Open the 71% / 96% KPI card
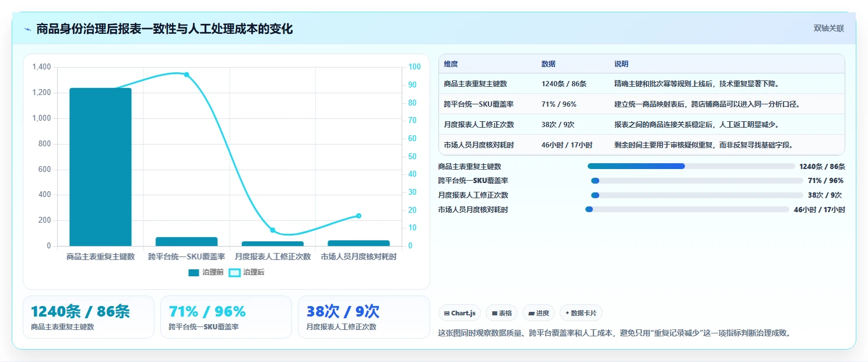The image size is (868, 362). pyautogui.click(x=226, y=317)
